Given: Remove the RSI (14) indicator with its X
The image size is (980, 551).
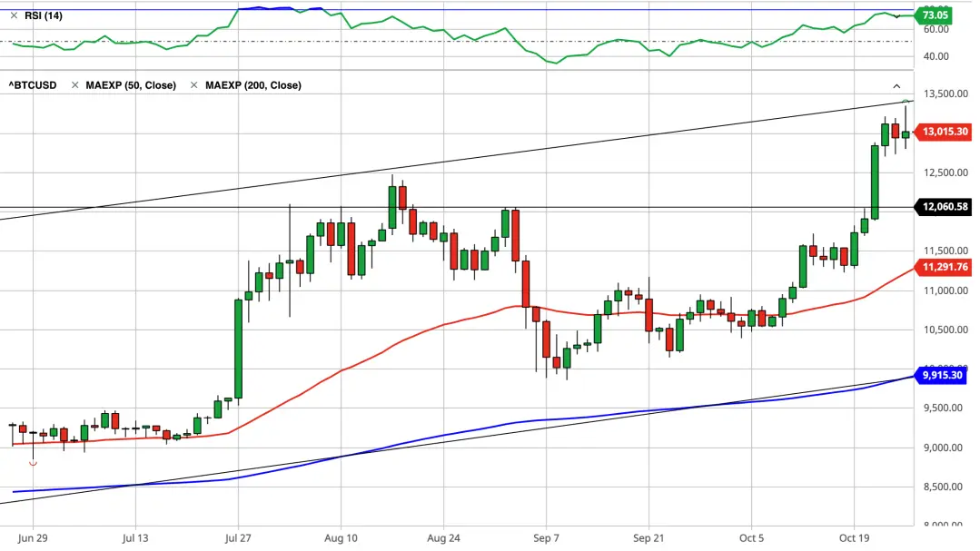Looking at the screenshot, I should 14,15.
